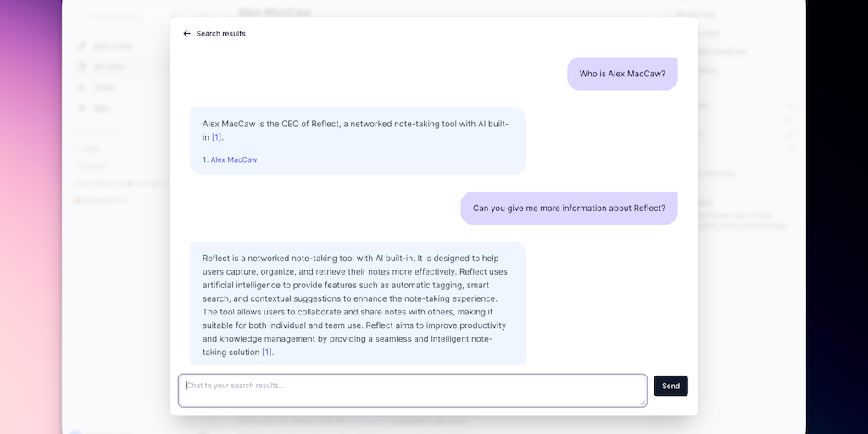Click the back arrow icon

coord(186,34)
